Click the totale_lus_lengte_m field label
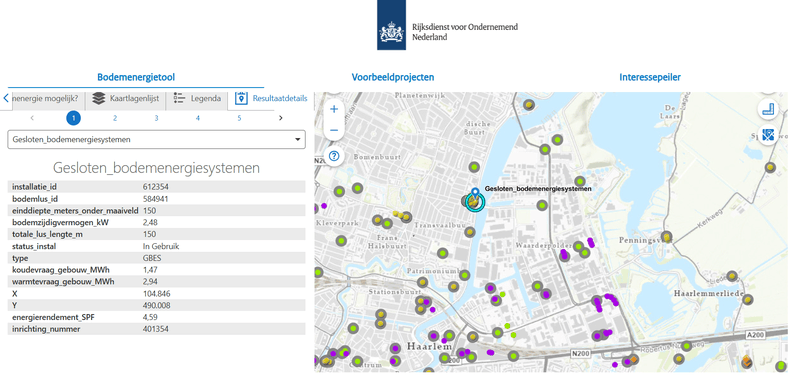This screenshot has height=380, width=800. 47,234
